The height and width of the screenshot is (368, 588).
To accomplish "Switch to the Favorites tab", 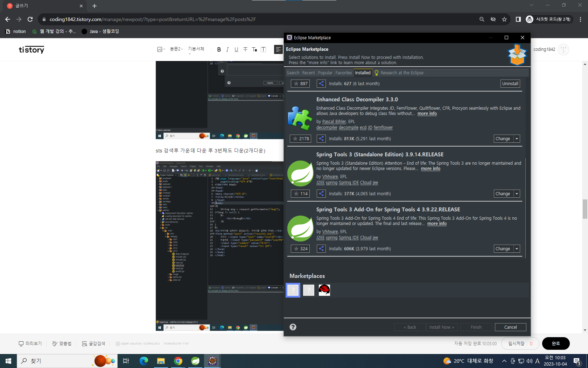I will click(x=344, y=73).
